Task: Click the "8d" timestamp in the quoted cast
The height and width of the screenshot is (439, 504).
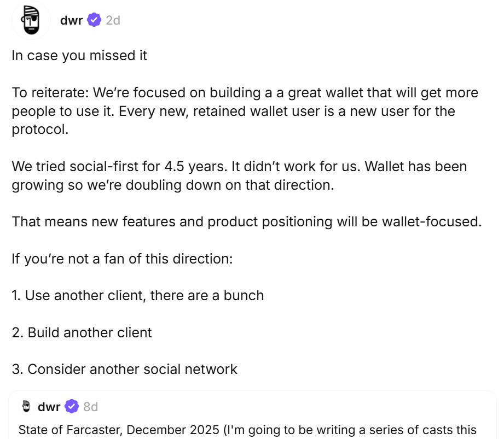Action: [x=90, y=407]
